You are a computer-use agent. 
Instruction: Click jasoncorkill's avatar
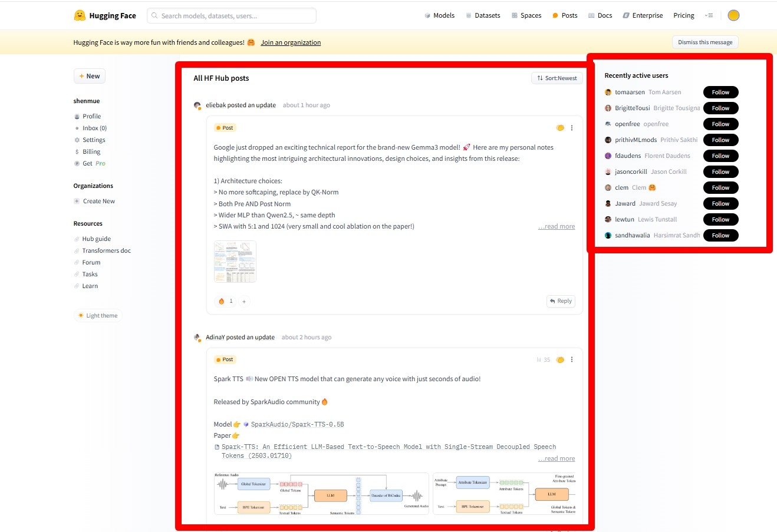[x=608, y=172]
